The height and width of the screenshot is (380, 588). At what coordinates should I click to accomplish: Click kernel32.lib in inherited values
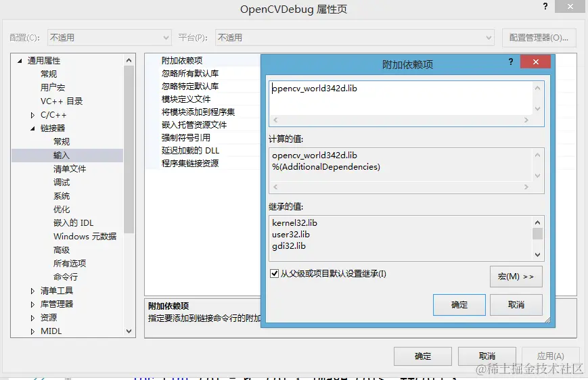click(x=294, y=223)
